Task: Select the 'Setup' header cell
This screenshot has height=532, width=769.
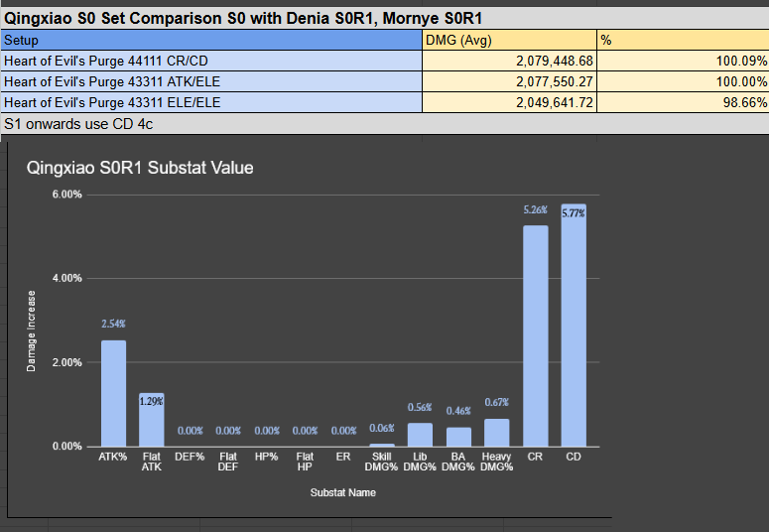Action: 211,40
